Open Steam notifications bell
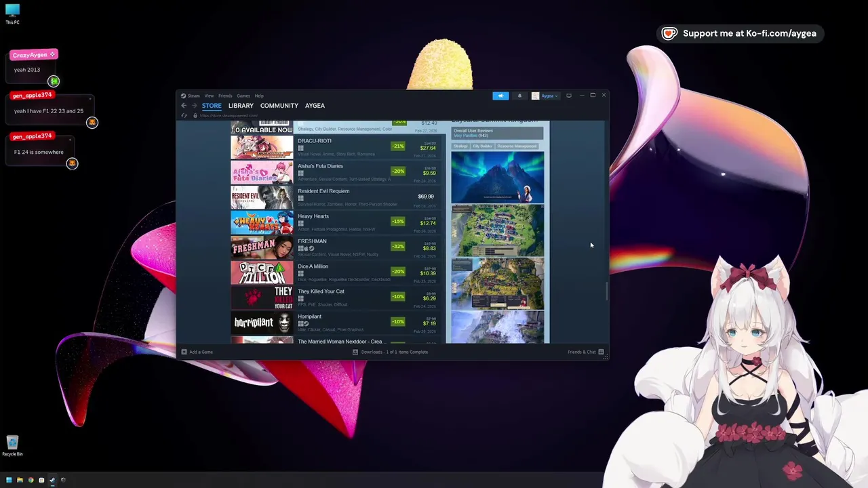 pyautogui.click(x=519, y=96)
